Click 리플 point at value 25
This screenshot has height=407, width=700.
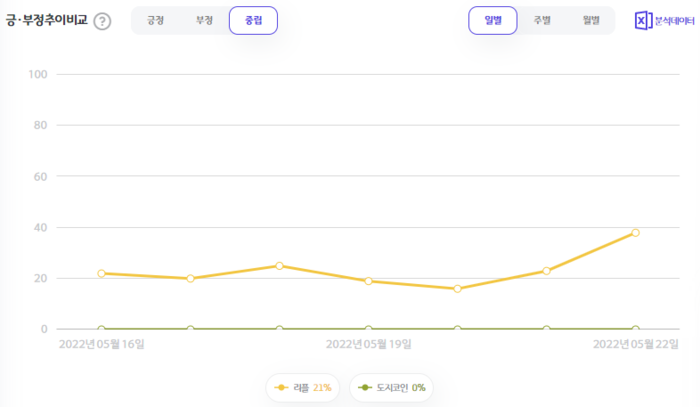point(279,266)
